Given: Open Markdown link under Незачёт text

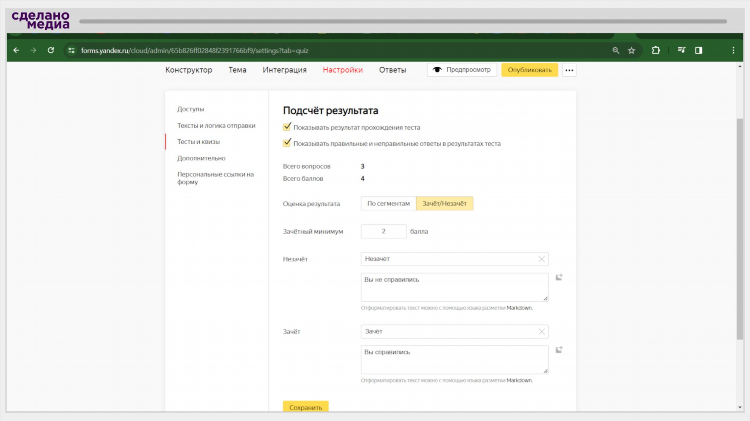Looking at the screenshot, I should [x=519, y=308].
